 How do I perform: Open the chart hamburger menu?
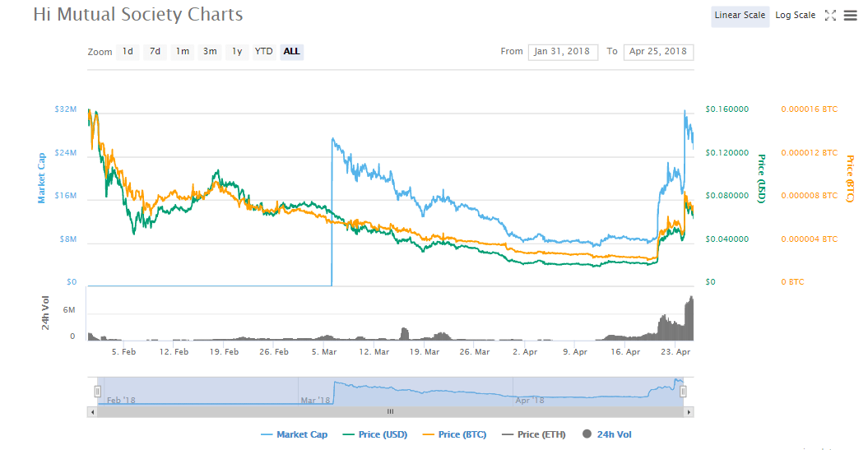point(850,15)
